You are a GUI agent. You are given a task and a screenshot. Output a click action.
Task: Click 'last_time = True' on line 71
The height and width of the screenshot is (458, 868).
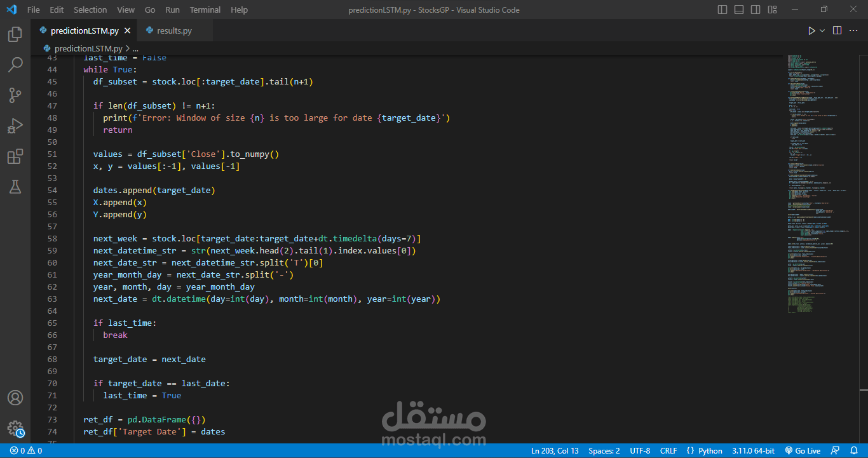click(142, 395)
